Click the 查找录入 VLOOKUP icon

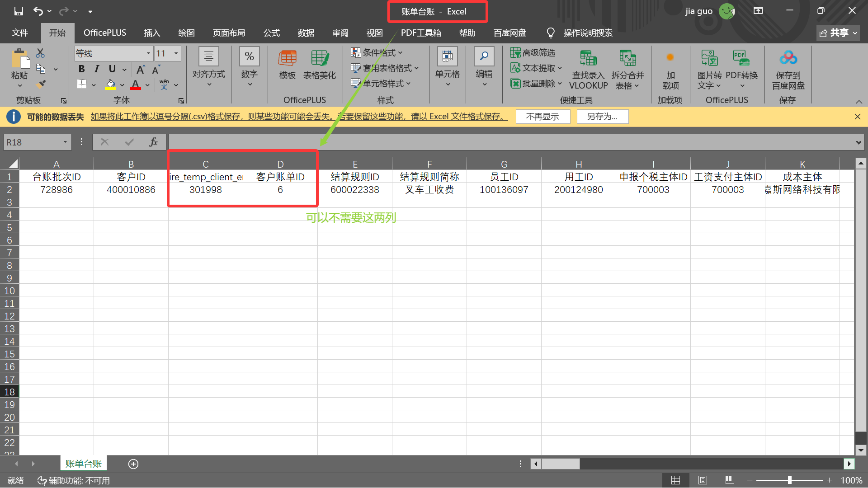pyautogui.click(x=588, y=59)
